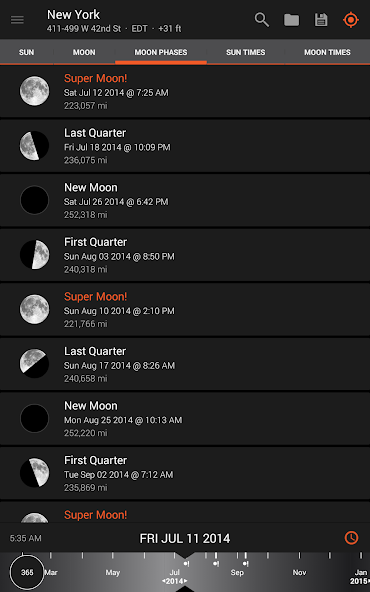Image resolution: width=370 pixels, height=592 pixels.
Task: Open the Moon Times tab
Action: [x=327, y=52]
